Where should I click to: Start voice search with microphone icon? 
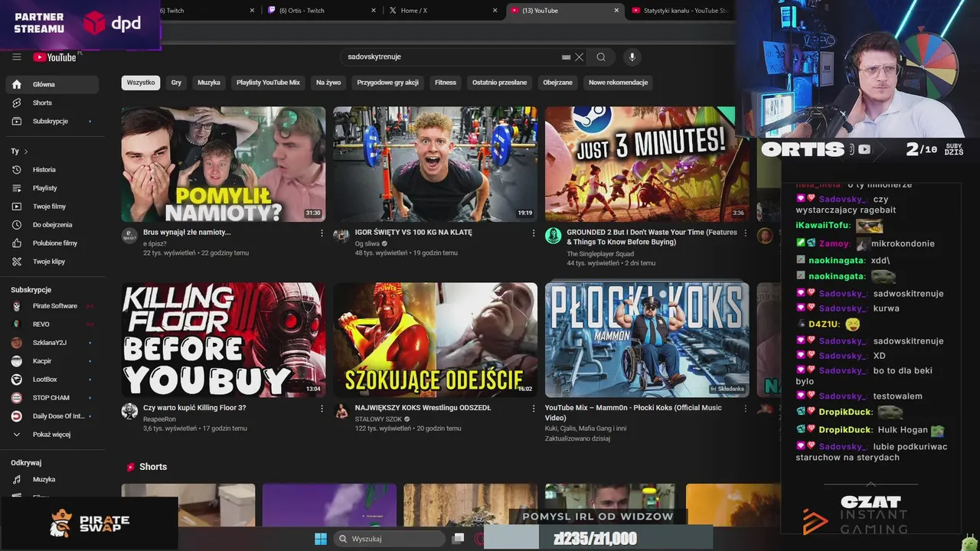point(632,57)
